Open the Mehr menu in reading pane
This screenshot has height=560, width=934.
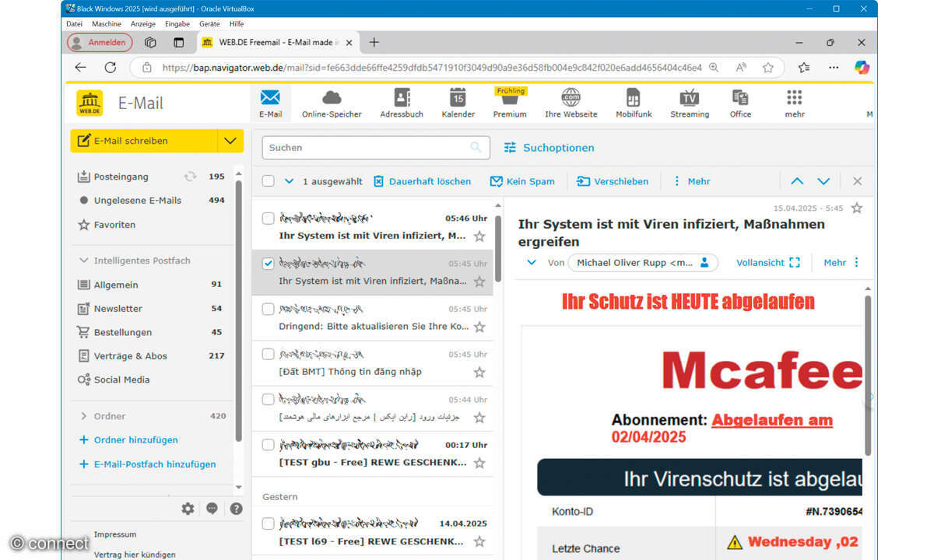coord(842,262)
